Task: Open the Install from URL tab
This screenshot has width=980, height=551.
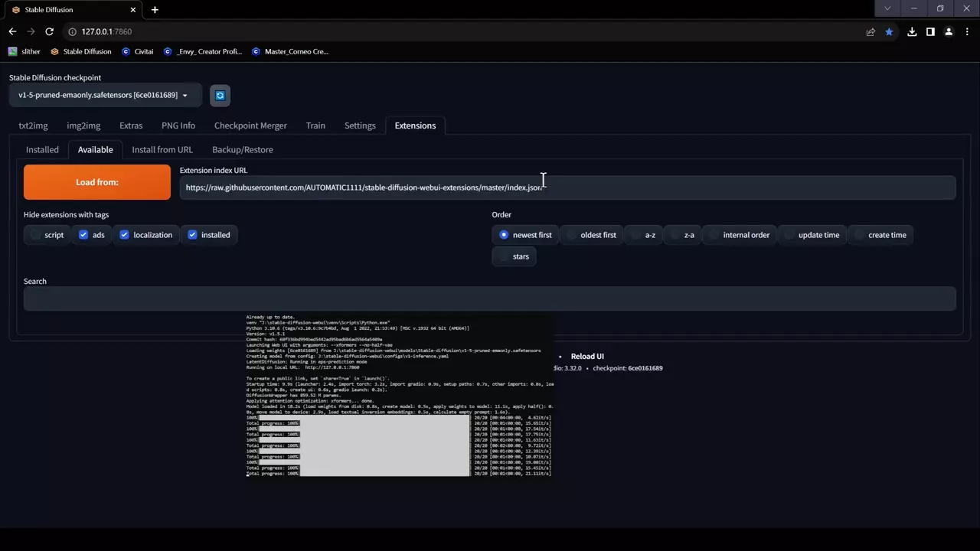Action: 162,149
